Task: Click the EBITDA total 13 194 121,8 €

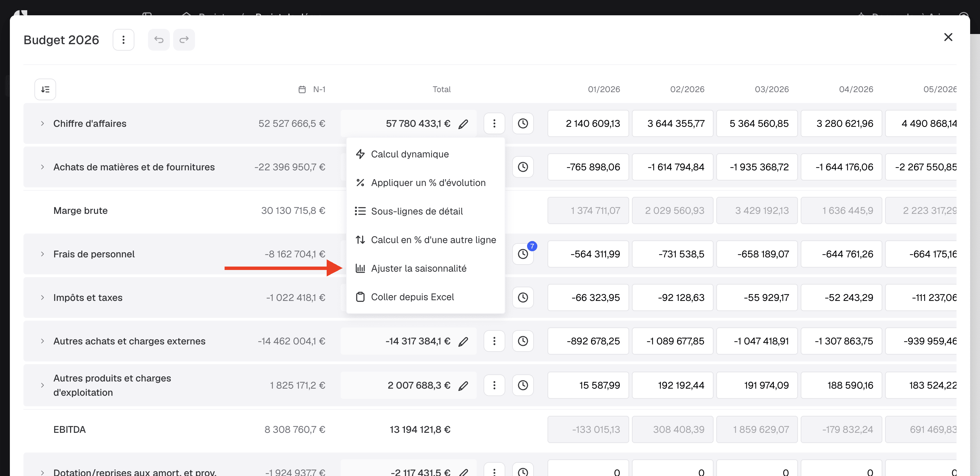Action: (x=420, y=429)
